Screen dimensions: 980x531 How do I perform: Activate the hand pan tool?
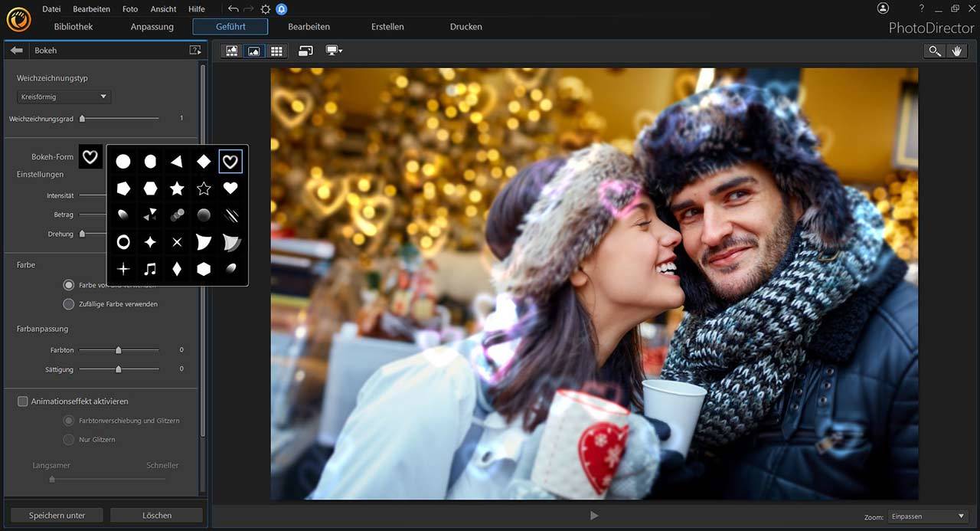[x=956, y=51]
